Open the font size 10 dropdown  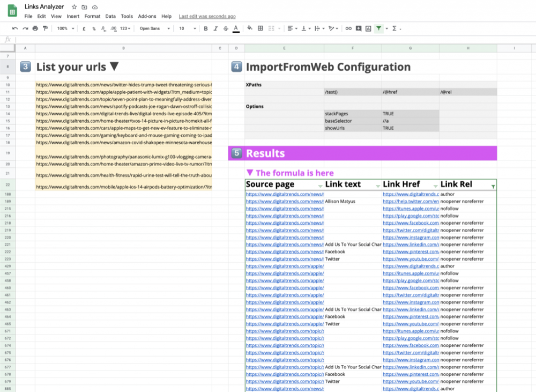pyautogui.click(x=187, y=29)
